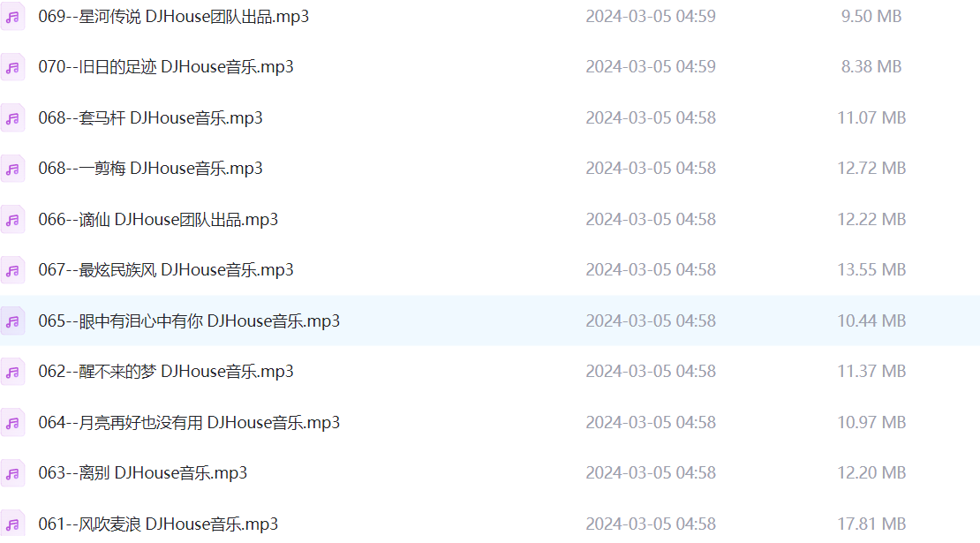980x543 pixels.
Task: Select filename 068--套马杆 DJHouse音乐.mp3
Action: pos(151,117)
